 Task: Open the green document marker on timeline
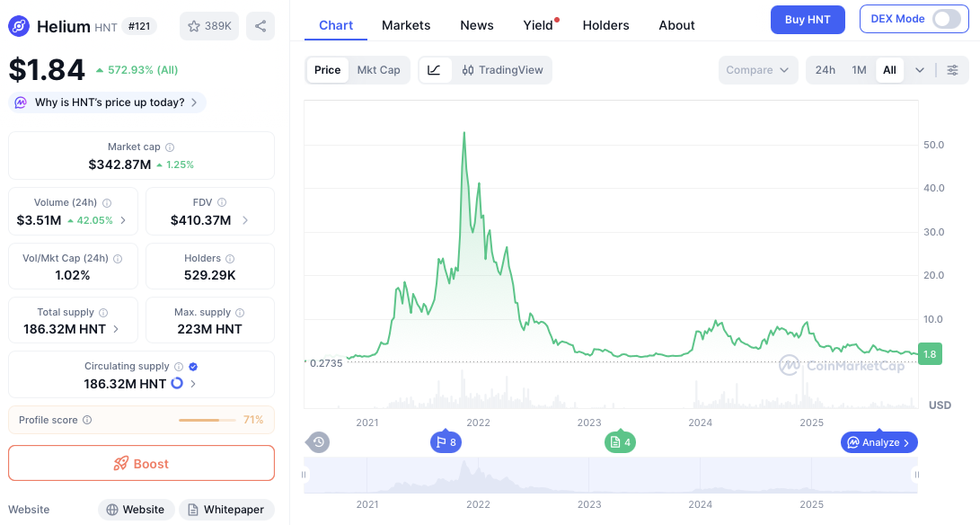coord(620,442)
